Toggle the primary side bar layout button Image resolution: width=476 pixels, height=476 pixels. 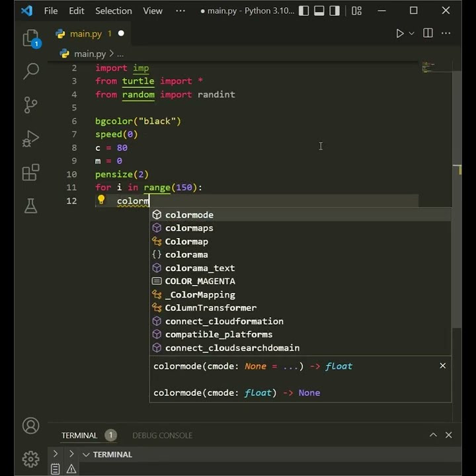click(304, 11)
